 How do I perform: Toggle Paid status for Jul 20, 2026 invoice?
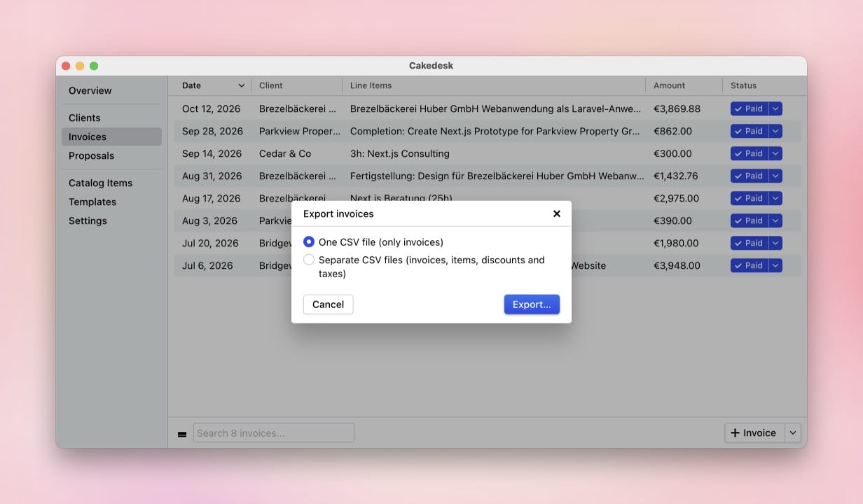coord(749,243)
